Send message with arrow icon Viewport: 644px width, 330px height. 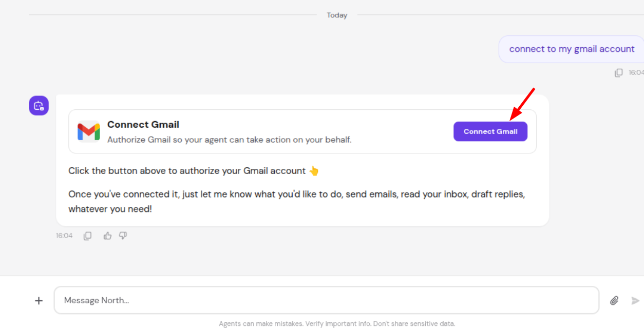636,301
